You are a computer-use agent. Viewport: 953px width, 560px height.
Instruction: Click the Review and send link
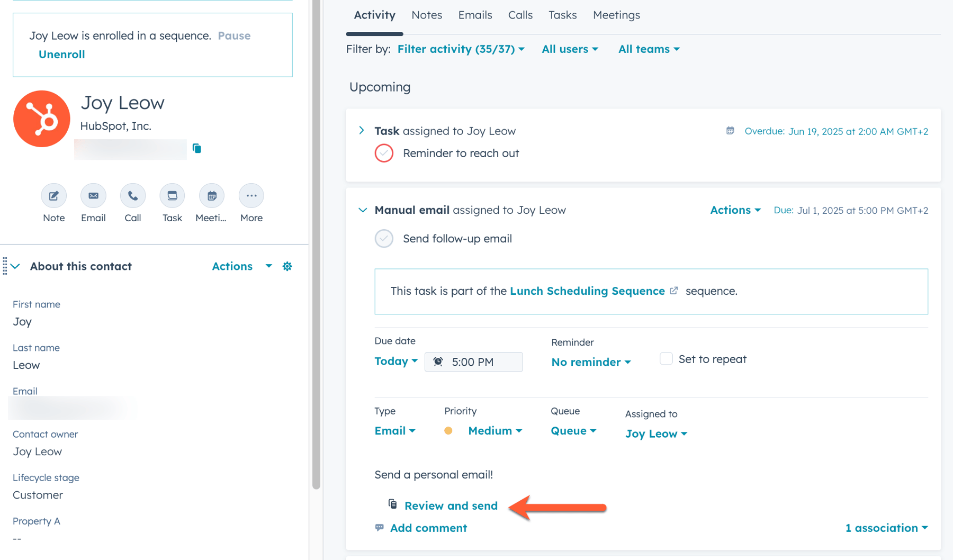coord(451,505)
